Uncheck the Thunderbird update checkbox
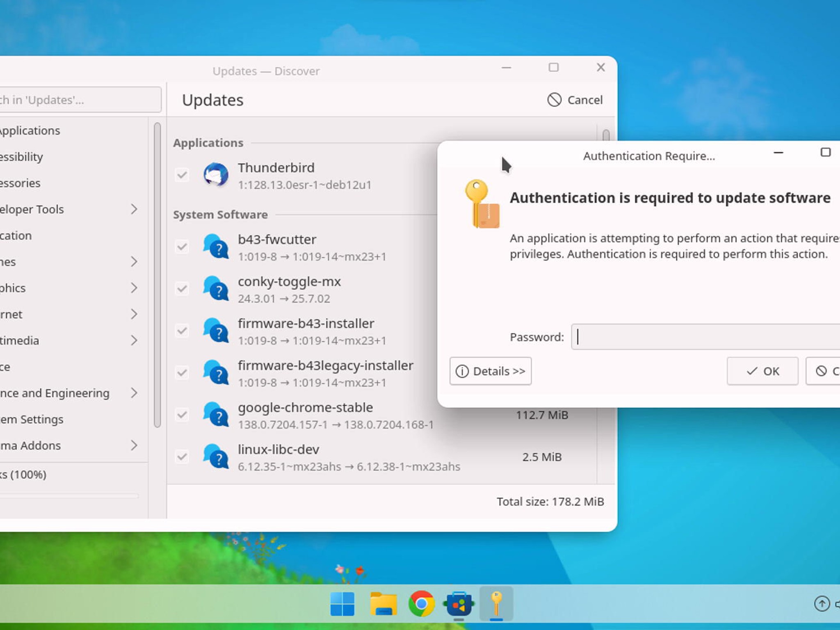Image resolution: width=840 pixels, height=630 pixels. click(182, 175)
